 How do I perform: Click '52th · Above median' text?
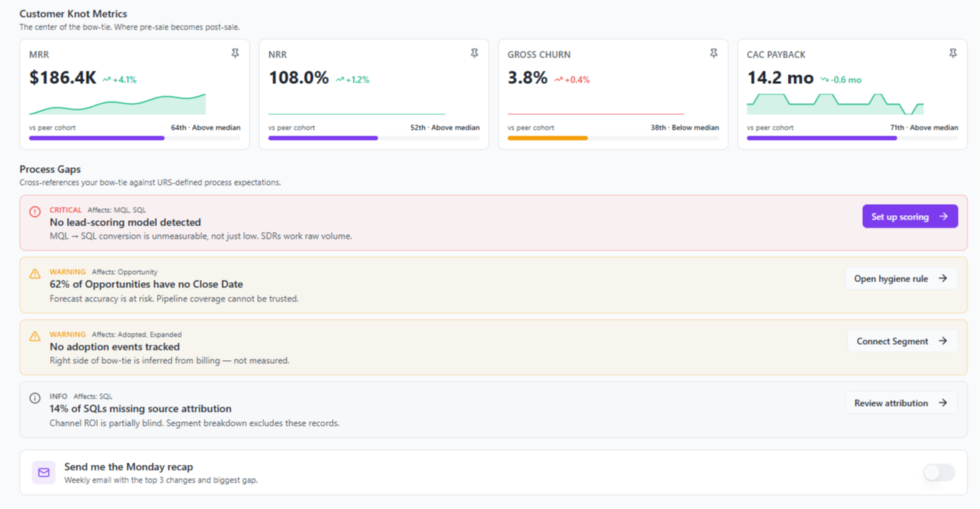pos(445,127)
